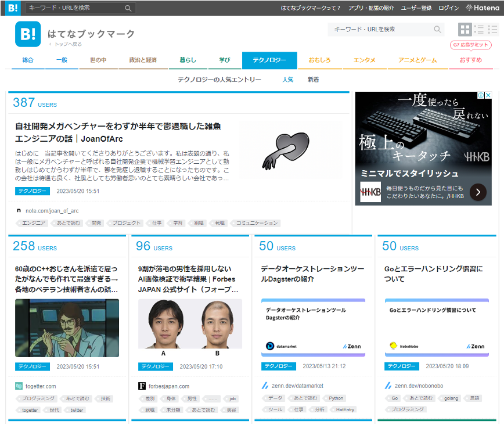Open データオーケストレーションツール Dagster title
The width and height of the screenshot is (504, 424).
[312, 274]
